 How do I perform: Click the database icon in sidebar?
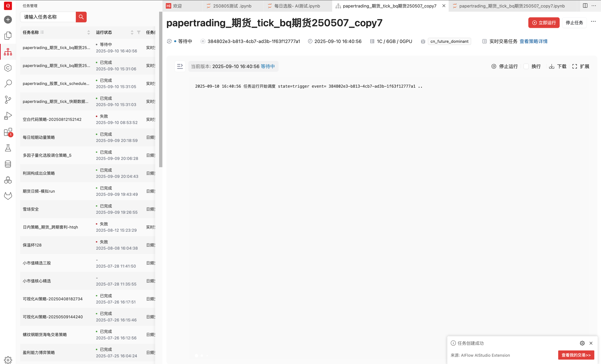point(8,164)
